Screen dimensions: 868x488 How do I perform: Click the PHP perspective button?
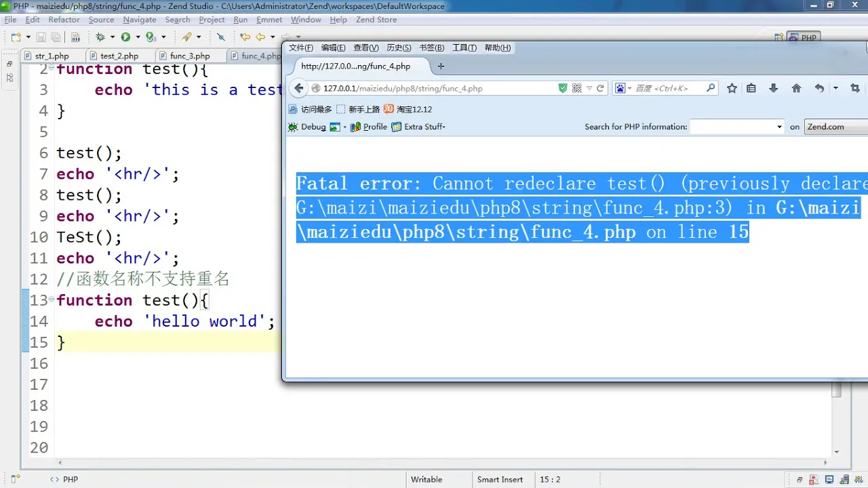click(x=803, y=38)
